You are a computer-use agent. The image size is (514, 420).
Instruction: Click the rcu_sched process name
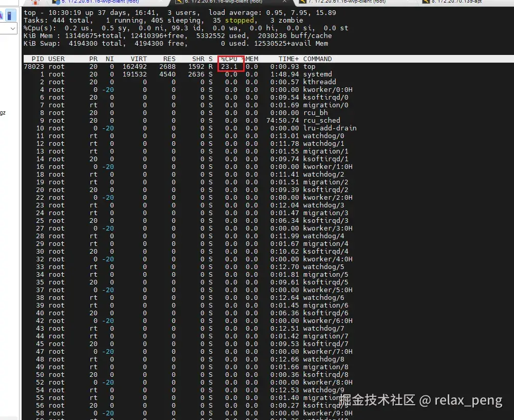pyautogui.click(x=322, y=121)
